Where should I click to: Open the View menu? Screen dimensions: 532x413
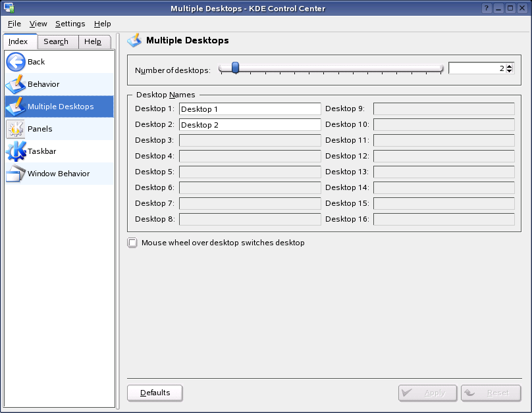click(x=38, y=24)
